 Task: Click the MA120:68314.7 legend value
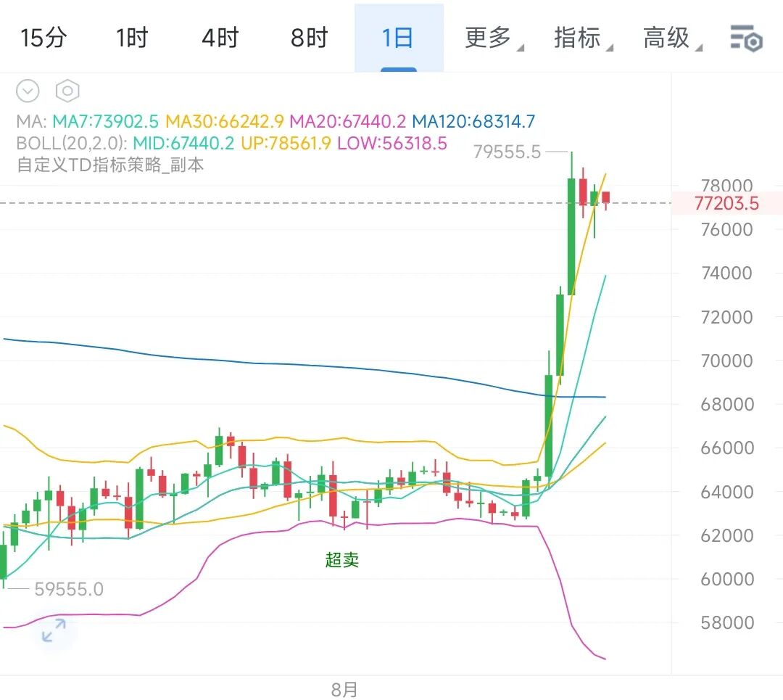pos(473,121)
